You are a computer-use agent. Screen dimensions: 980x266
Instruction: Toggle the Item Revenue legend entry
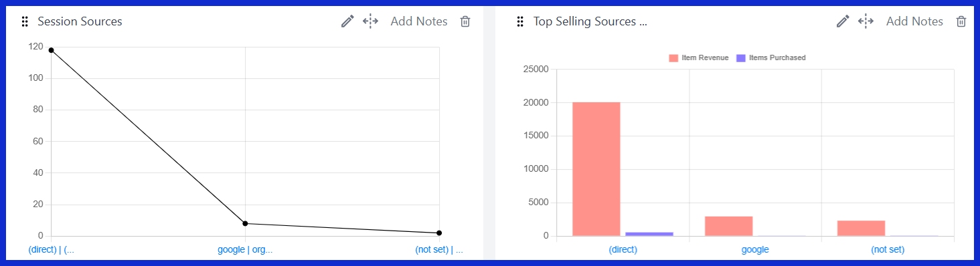click(699, 58)
